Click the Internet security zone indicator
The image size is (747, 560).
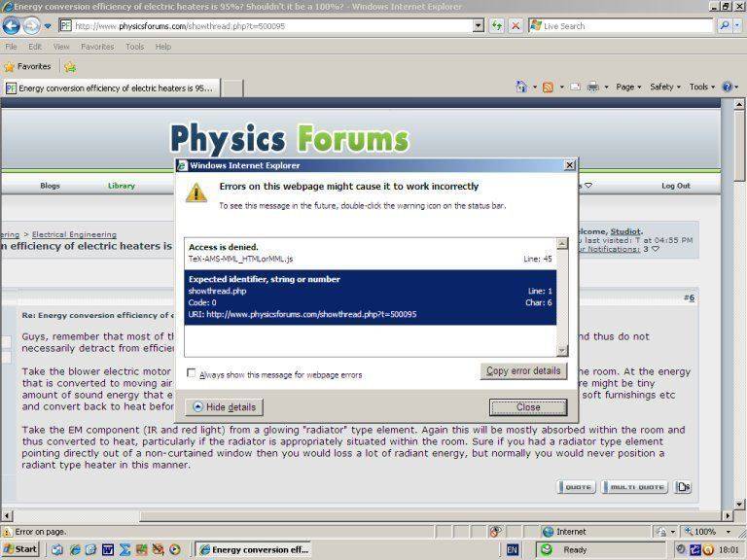coord(564,532)
